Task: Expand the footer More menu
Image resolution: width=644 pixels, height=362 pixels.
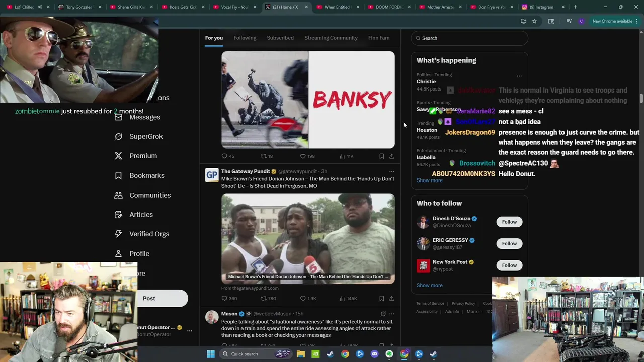Action: pyautogui.click(x=474, y=312)
